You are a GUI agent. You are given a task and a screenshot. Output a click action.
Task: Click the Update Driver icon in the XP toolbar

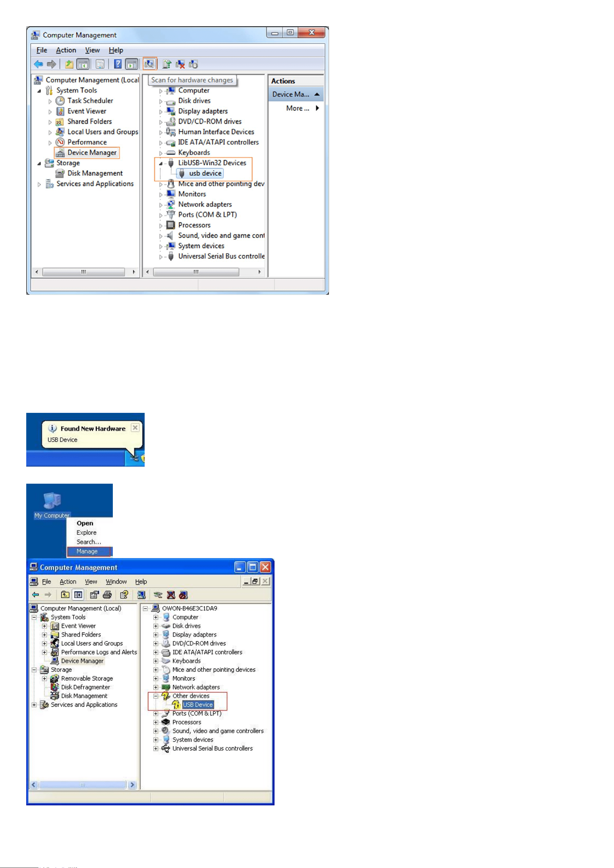click(x=158, y=595)
